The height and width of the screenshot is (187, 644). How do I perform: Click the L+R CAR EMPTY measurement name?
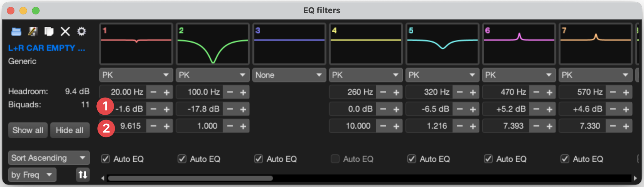click(x=46, y=48)
